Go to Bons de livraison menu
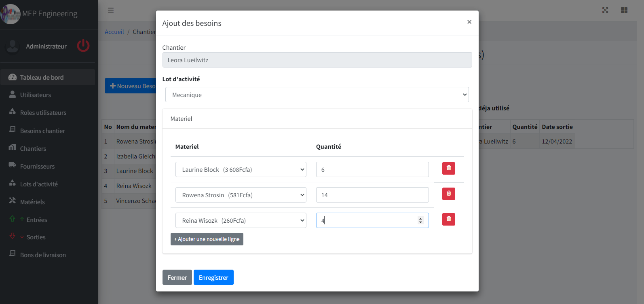 43,255
